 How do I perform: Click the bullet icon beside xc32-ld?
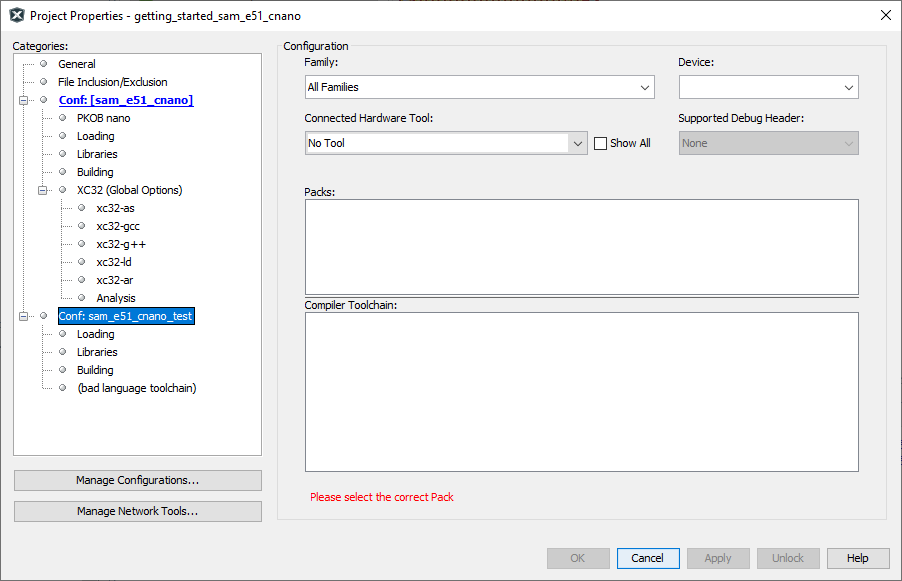[81, 262]
